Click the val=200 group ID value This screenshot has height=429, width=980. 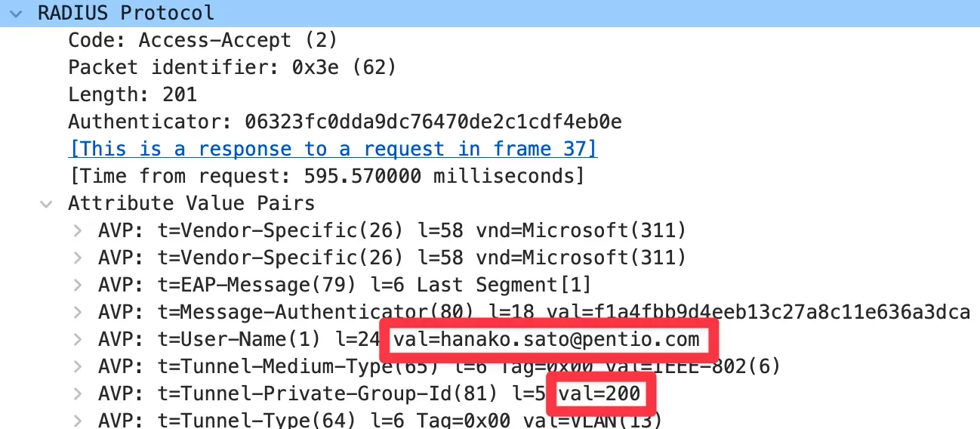point(600,394)
